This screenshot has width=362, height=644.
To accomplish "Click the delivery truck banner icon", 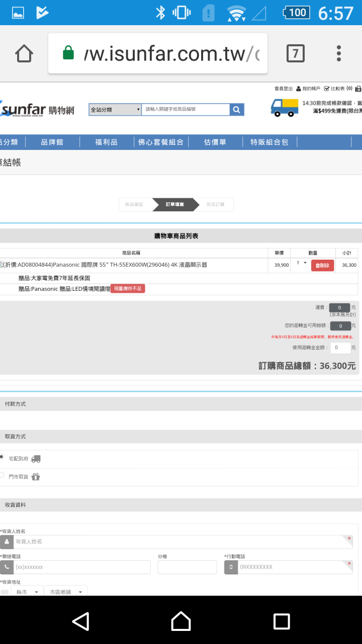I will click(x=285, y=107).
